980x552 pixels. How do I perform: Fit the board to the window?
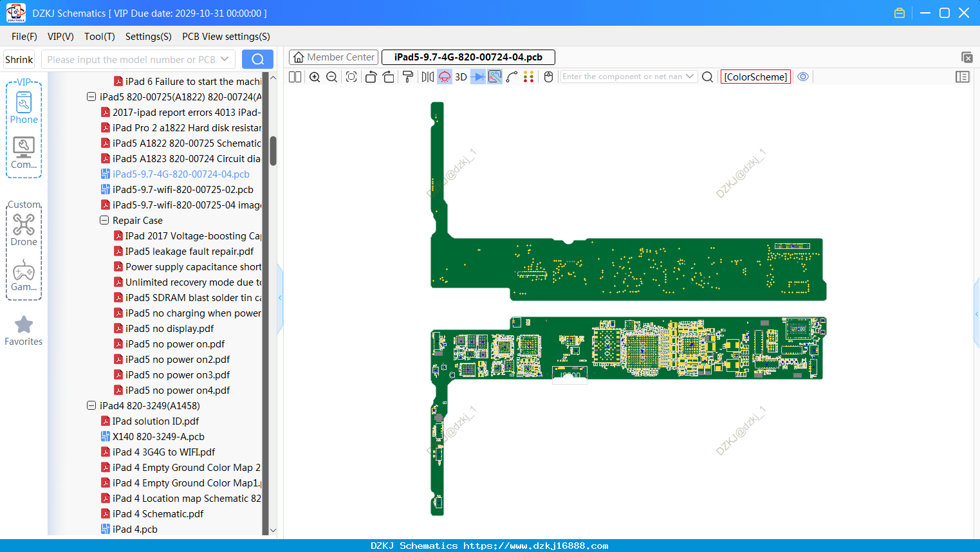coord(351,77)
